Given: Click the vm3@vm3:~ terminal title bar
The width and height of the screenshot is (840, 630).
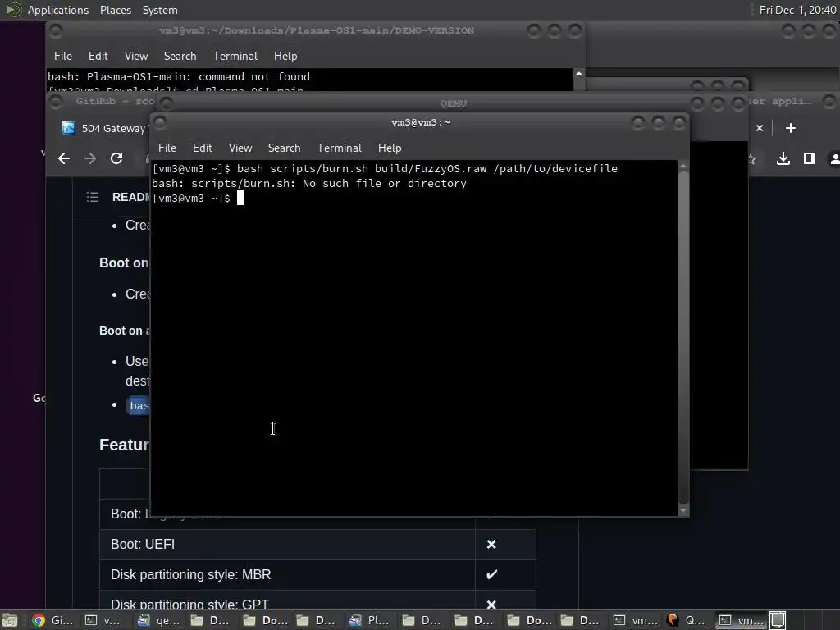Looking at the screenshot, I should coord(421,123).
